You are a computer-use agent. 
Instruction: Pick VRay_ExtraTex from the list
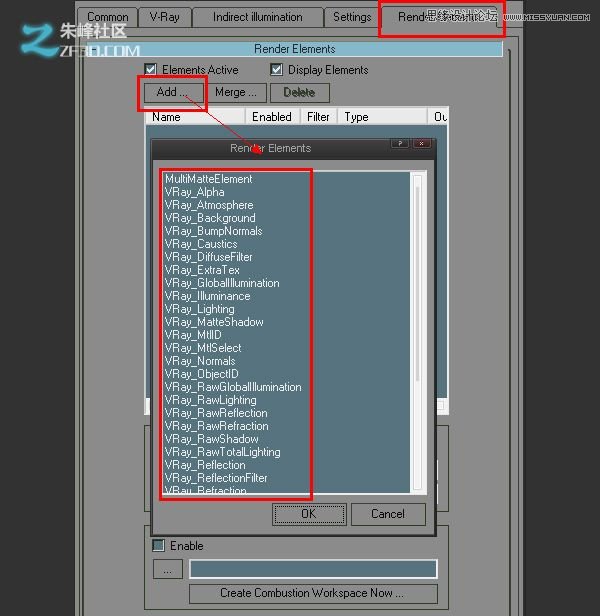click(x=202, y=270)
